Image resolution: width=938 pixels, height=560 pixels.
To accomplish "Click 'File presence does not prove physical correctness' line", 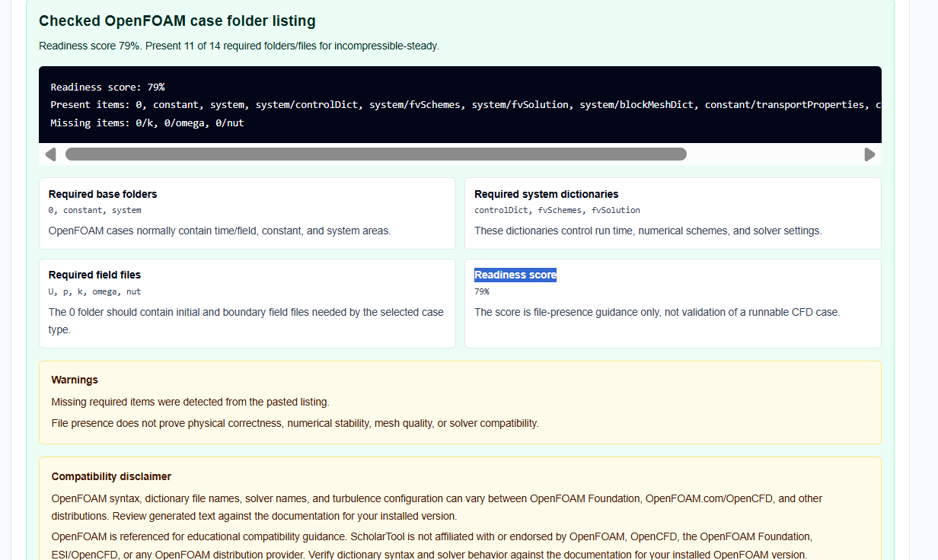I will 295,423.
